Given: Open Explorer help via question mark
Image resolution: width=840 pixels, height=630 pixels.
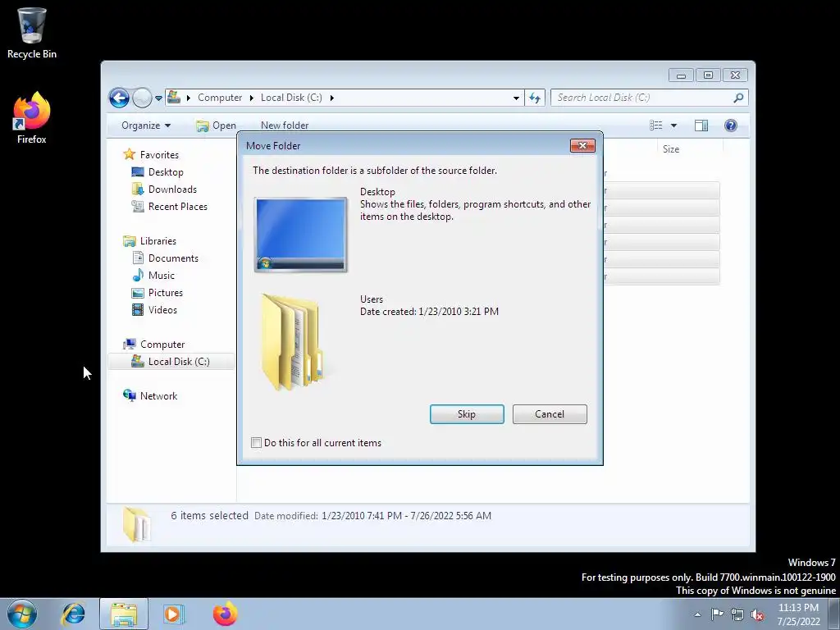Looking at the screenshot, I should coord(730,126).
